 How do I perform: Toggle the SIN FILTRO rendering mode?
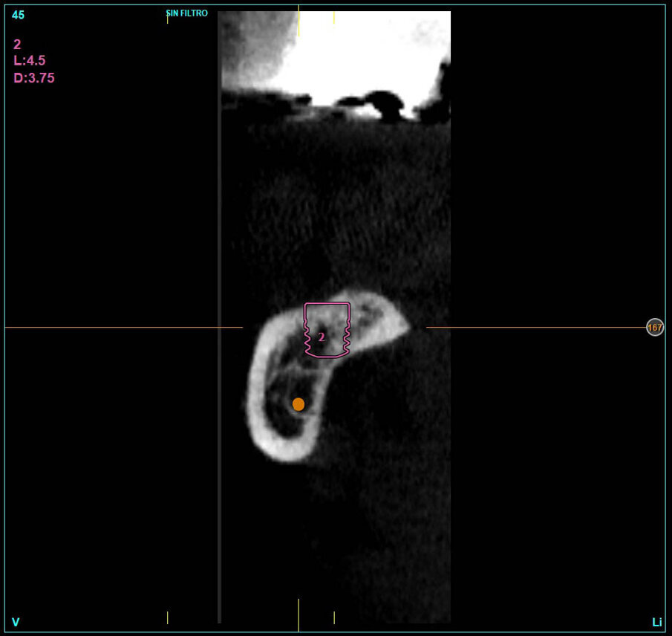[x=186, y=13]
